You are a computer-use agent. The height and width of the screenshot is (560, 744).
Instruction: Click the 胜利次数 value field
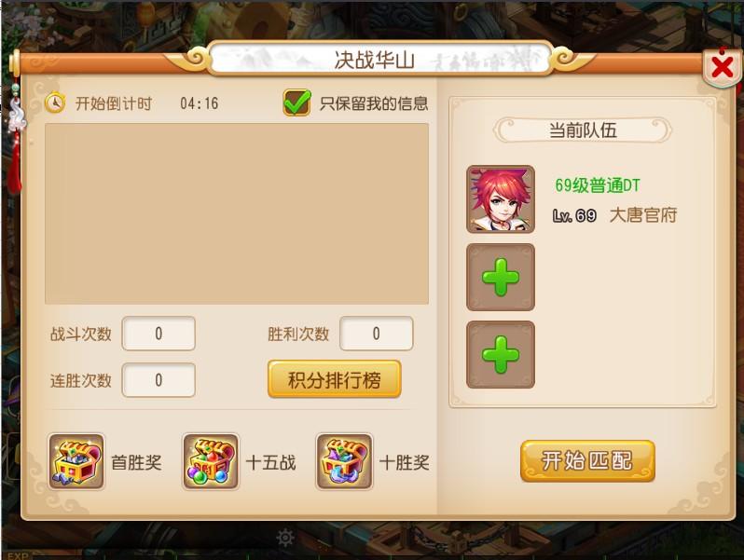click(377, 334)
